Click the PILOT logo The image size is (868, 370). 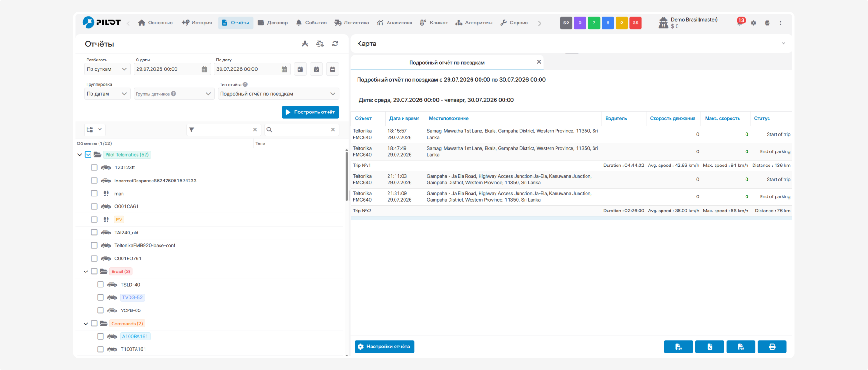(x=101, y=23)
